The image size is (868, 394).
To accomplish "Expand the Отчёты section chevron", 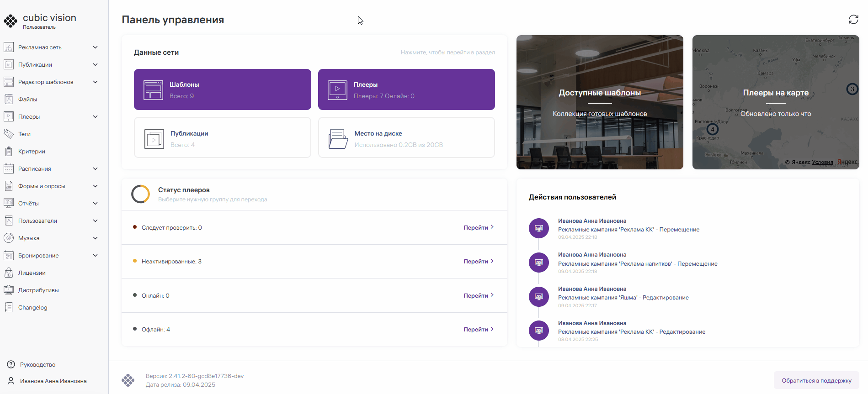I will (x=95, y=203).
